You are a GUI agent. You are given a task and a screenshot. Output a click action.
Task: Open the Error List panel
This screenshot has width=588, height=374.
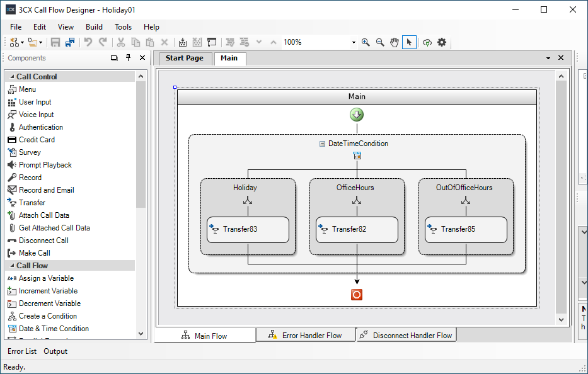[x=22, y=351]
